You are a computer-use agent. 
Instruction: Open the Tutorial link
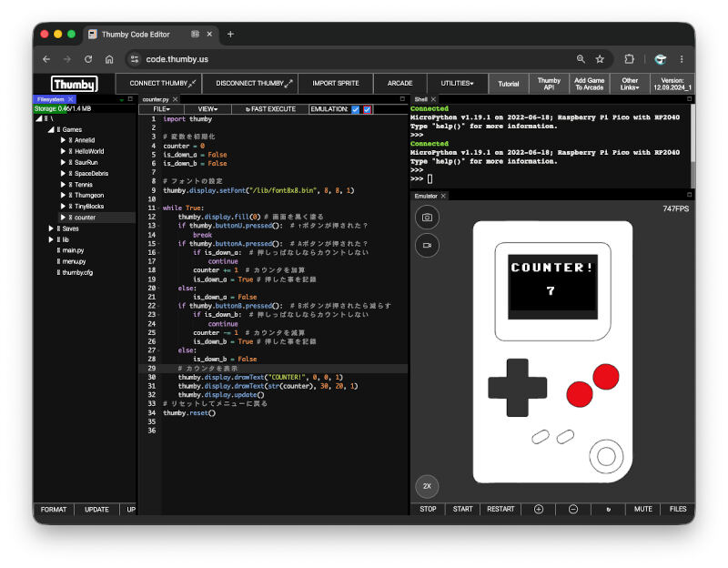[509, 84]
